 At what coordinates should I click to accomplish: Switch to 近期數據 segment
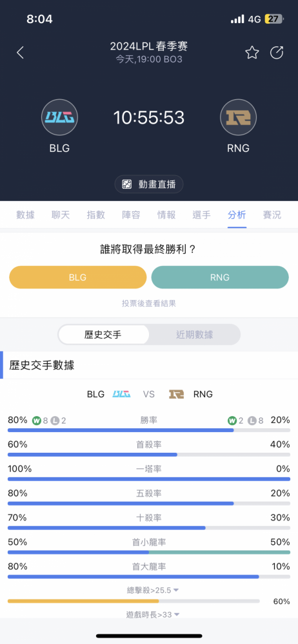tap(194, 335)
